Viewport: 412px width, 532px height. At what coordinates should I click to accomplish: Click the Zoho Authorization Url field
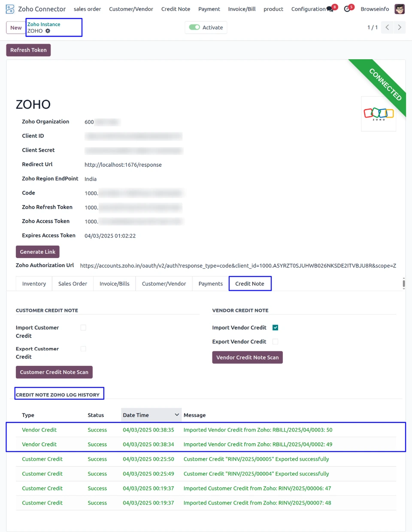(238, 266)
